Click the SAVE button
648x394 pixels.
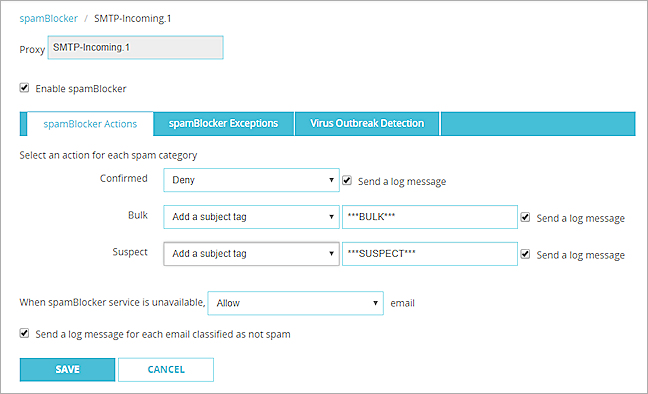point(67,369)
